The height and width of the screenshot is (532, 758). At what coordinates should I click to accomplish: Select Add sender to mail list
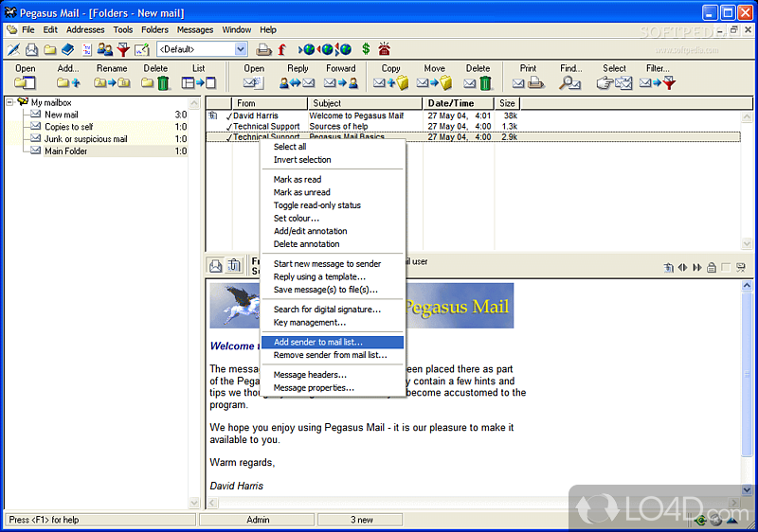click(x=318, y=343)
